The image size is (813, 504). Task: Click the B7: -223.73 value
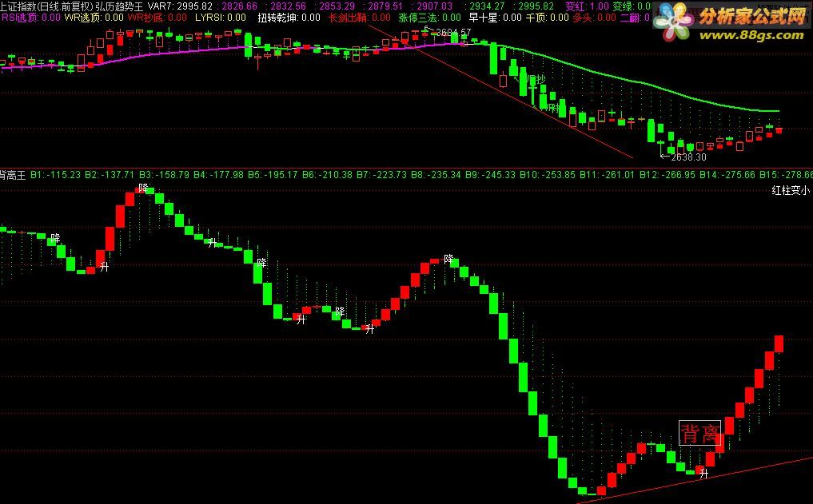click(381, 175)
